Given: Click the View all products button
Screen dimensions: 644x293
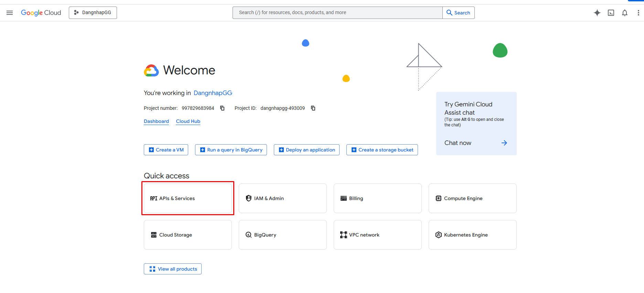Looking at the screenshot, I should (x=173, y=269).
